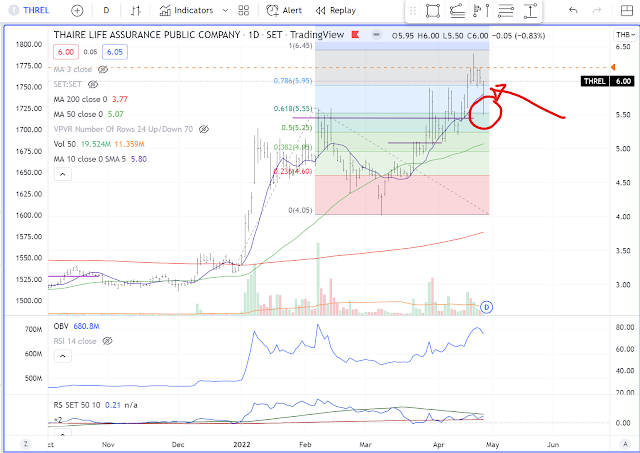Collapse the OBV pane legend

click(62, 356)
